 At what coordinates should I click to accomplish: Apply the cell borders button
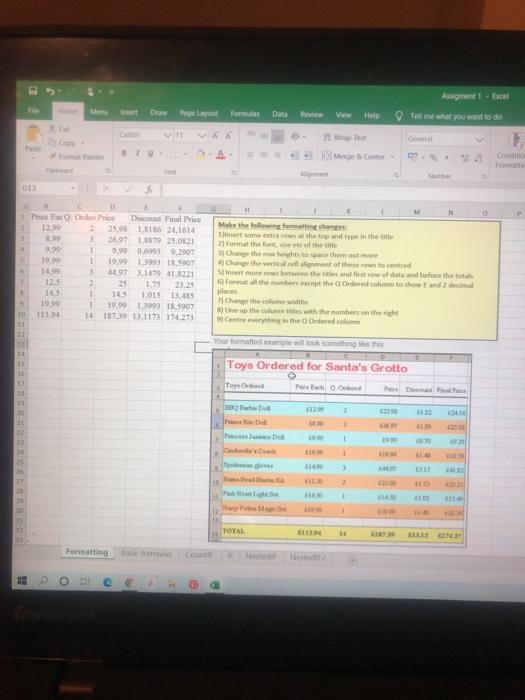[175, 154]
